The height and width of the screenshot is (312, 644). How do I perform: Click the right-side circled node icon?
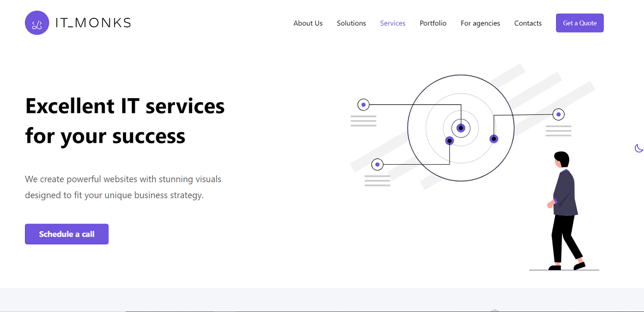558,114
